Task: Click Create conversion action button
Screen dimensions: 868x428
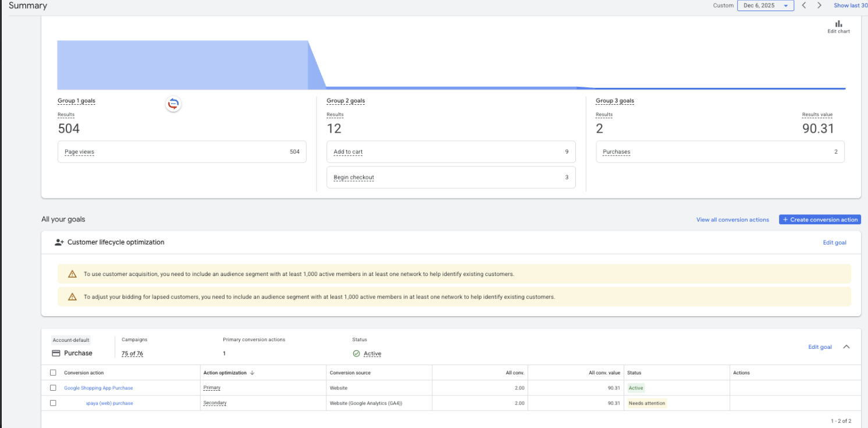Action: coord(819,220)
